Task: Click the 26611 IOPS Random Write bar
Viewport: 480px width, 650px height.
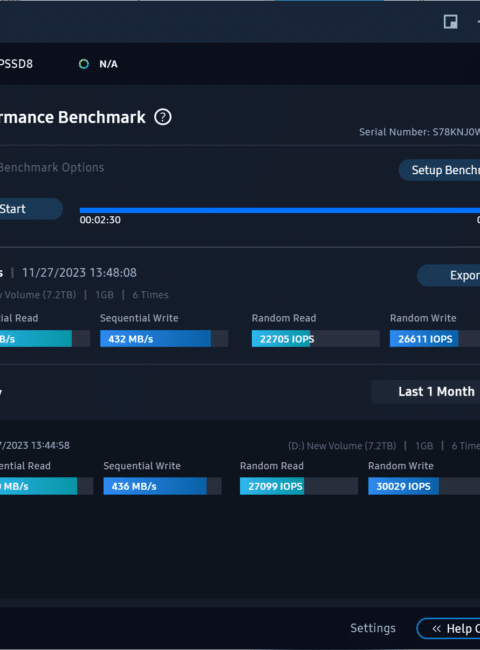Action: tap(435, 339)
